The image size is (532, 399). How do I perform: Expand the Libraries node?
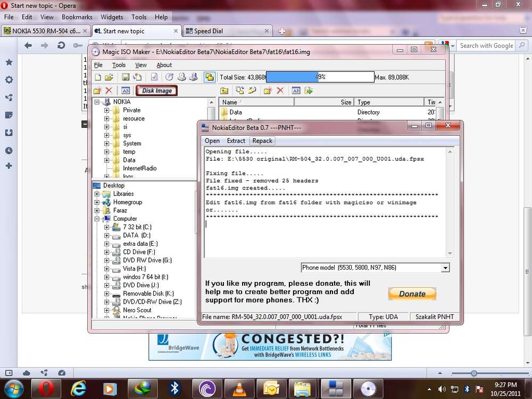(x=97, y=194)
